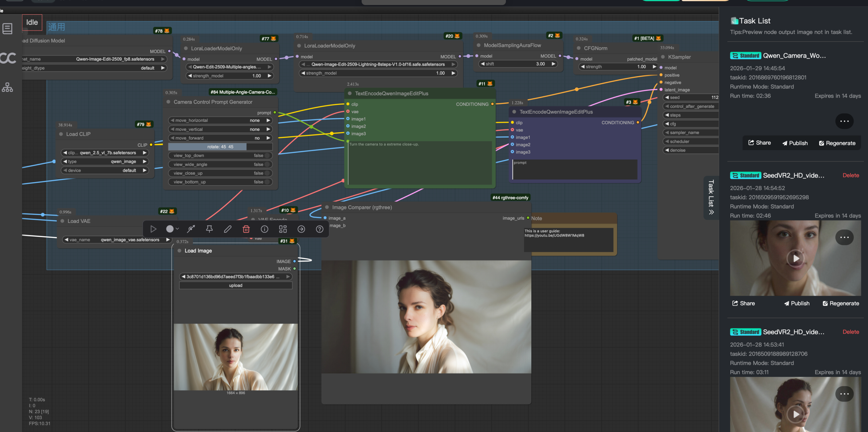Run selected node with play triangle icon

pos(153,229)
